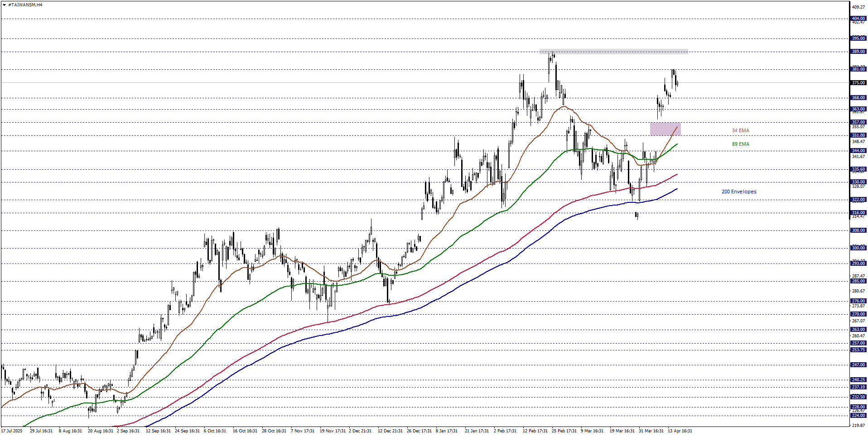Image resolution: width=868 pixels, height=436 pixels.
Task: Click the 404.00 price level label
Action: (858, 19)
